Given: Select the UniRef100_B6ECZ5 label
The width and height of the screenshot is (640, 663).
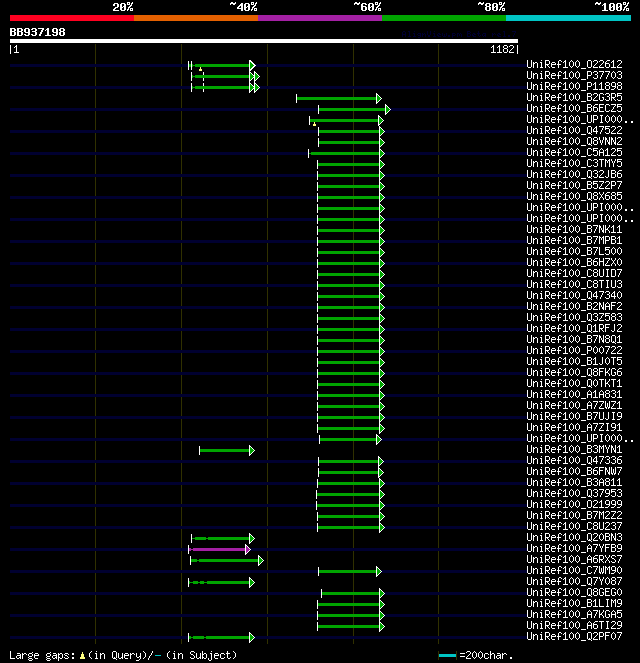Looking at the screenshot, I should 574,108.
